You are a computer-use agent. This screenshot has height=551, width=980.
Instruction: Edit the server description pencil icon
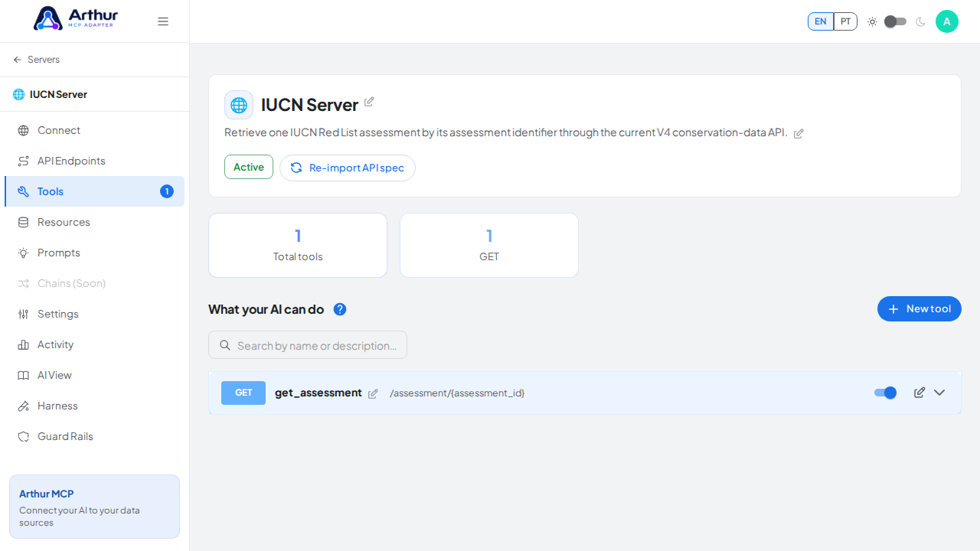[x=799, y=134]
